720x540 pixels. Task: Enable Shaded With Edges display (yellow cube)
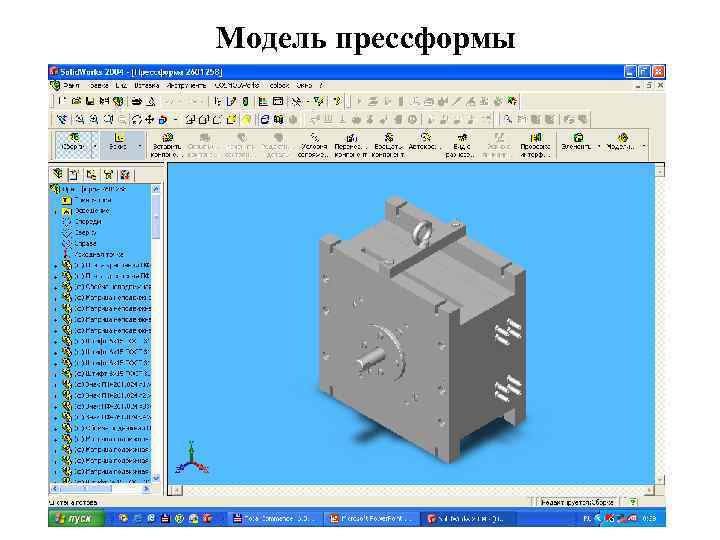[231, 120]
